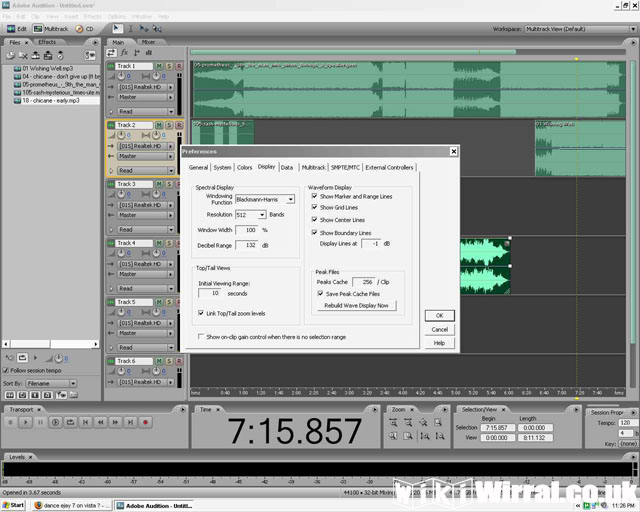Open the System preferences tab
This screenshot has height=512, width=640.
coord(222,167)
